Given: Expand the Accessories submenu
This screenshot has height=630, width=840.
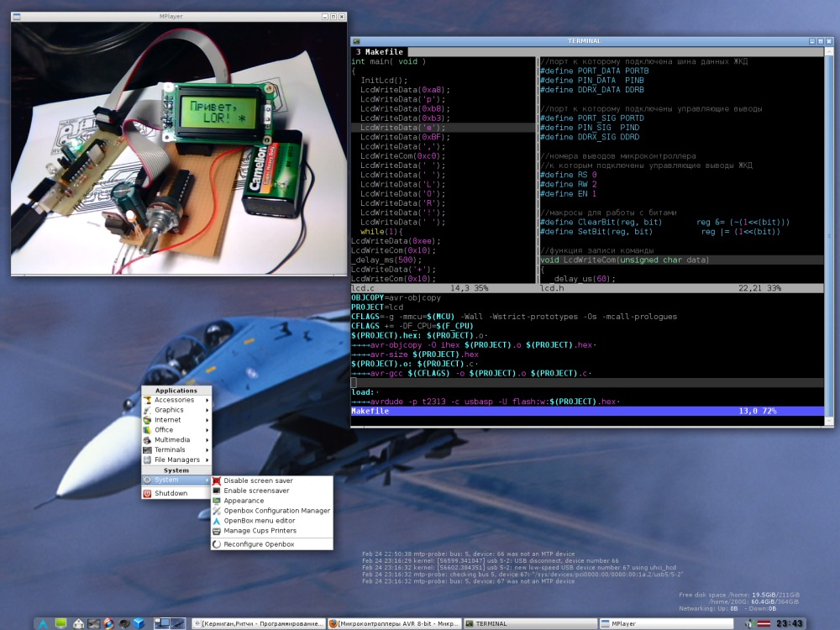Looking at the screenshot, I should 176,400.
